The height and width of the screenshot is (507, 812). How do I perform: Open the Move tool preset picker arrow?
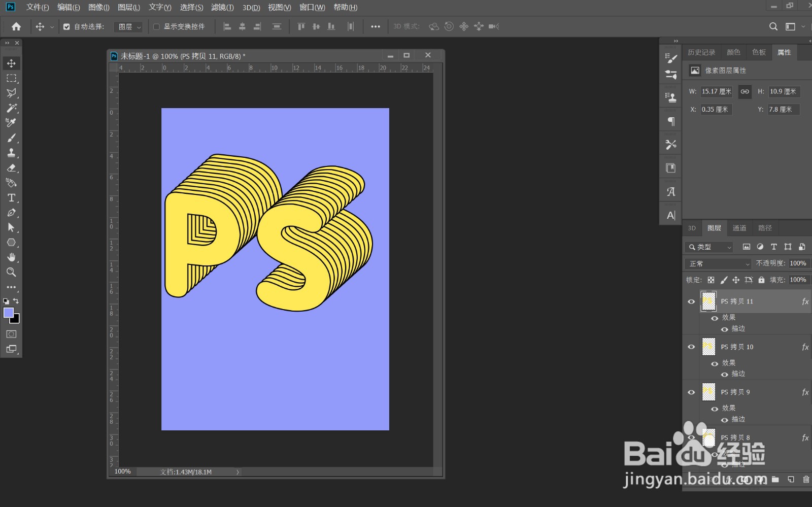(52, 27)
